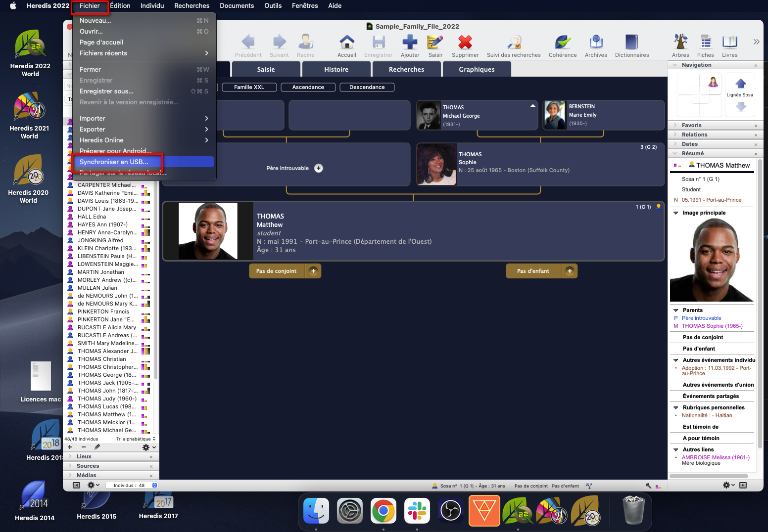
Task: Select Synchroniser en USB menu item
Action: (x=114, y=162)
